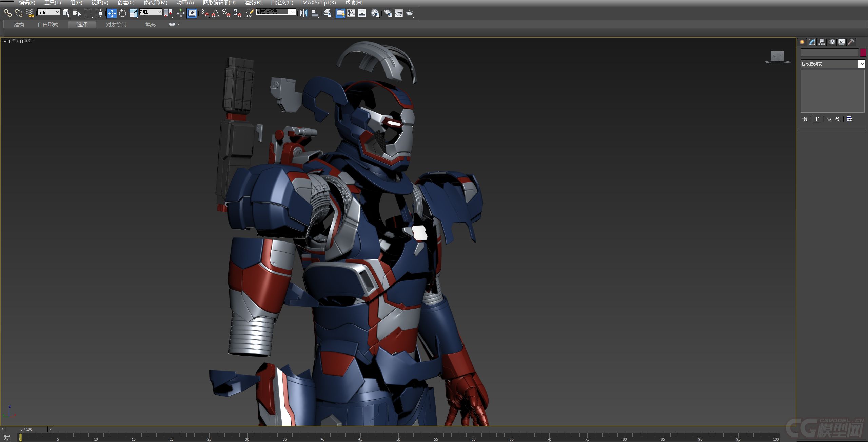Click the Render Production teapot icon
The width and height of the screenshot is (868, 442).
[410, 13]
